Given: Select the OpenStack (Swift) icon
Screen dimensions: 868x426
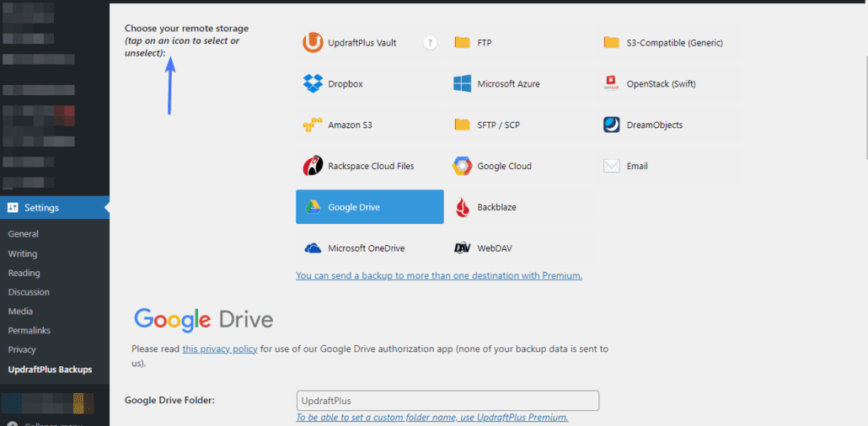Looking at the screenshot, I should point(611,84).
